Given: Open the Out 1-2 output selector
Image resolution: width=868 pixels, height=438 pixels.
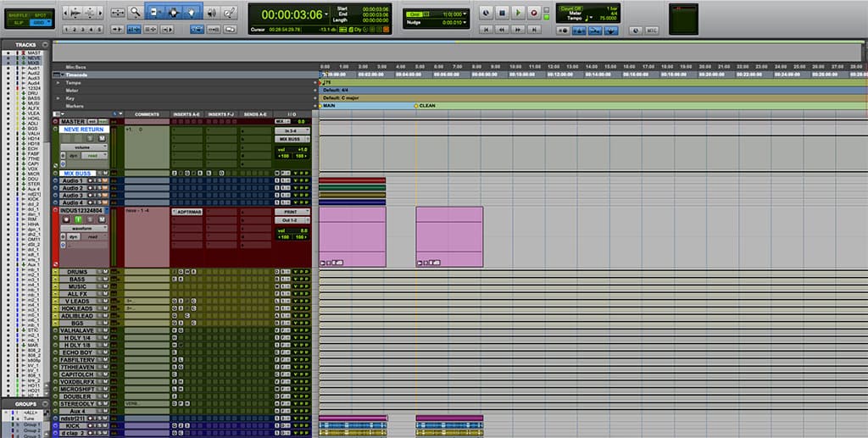Looking at the screenshot, I should tap(292, 220).
